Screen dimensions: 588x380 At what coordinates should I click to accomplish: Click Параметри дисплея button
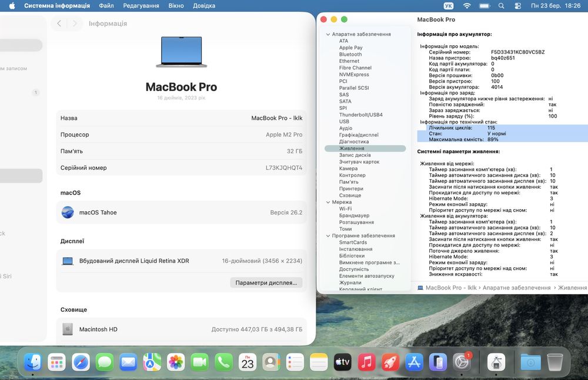(266, 283)
